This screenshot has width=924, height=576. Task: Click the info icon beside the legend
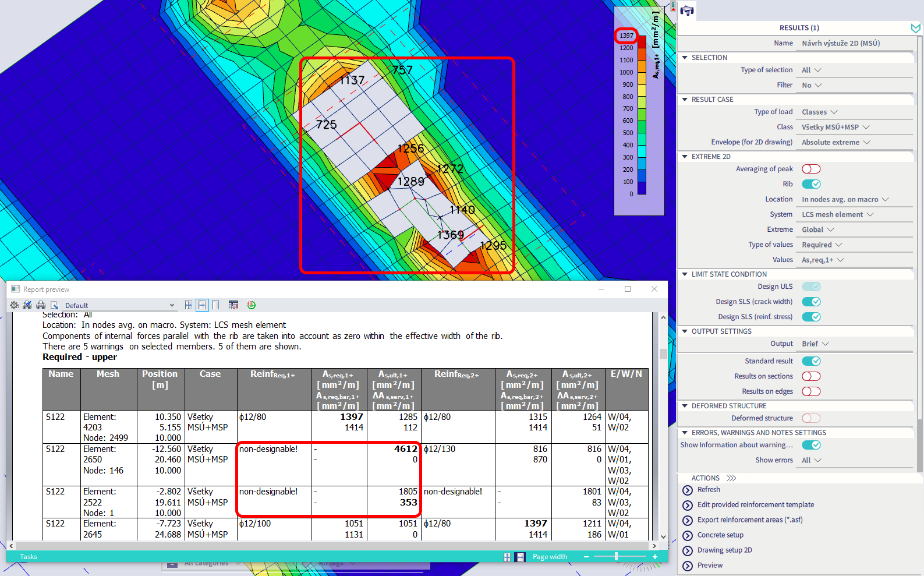672,6
